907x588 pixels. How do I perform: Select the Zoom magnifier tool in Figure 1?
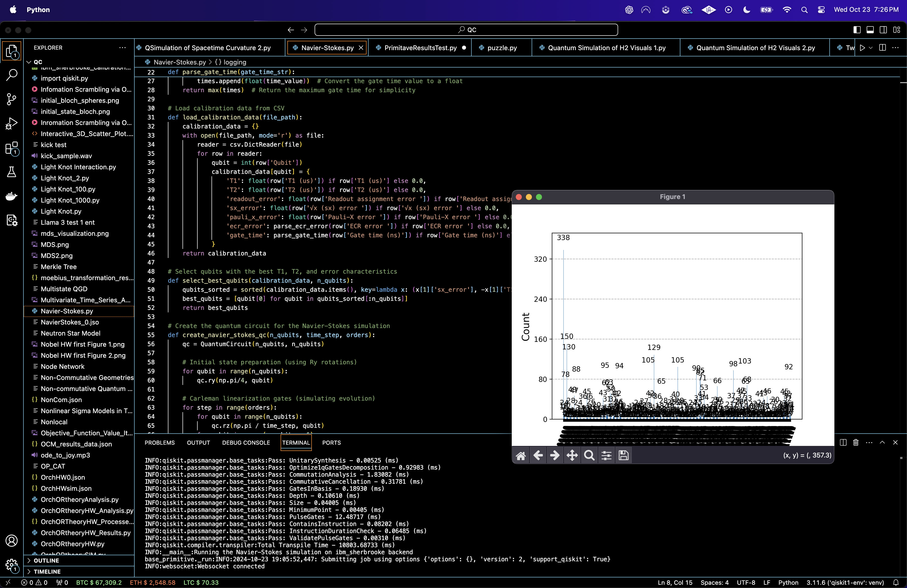pos(589,455)
